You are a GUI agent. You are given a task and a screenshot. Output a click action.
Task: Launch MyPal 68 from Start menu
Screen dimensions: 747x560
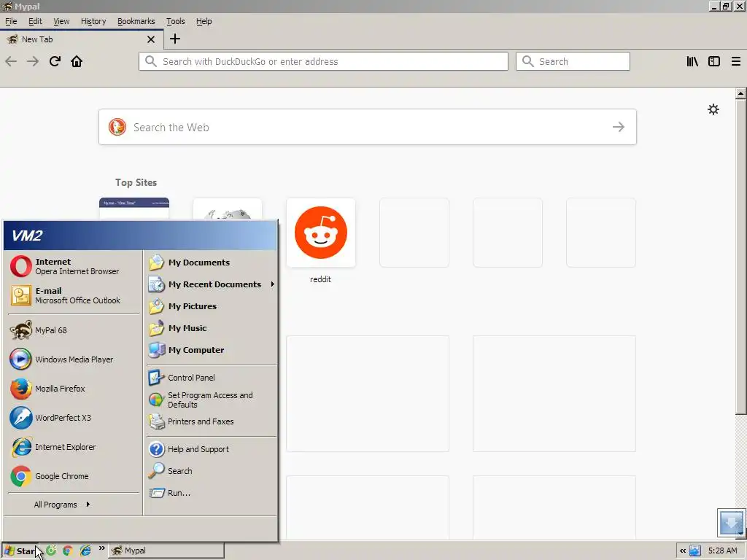[74, 330]
